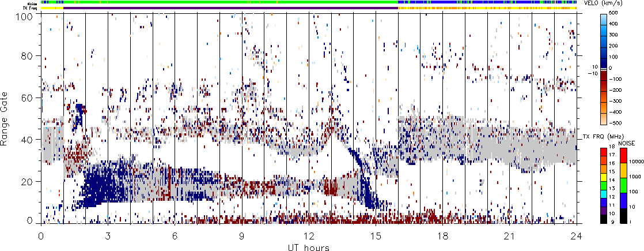The width and height of the screenshot is (644, 251).
Task: Click TX FRQ legend value "14"
Action: pyautogui.click(x=612, y=180)
